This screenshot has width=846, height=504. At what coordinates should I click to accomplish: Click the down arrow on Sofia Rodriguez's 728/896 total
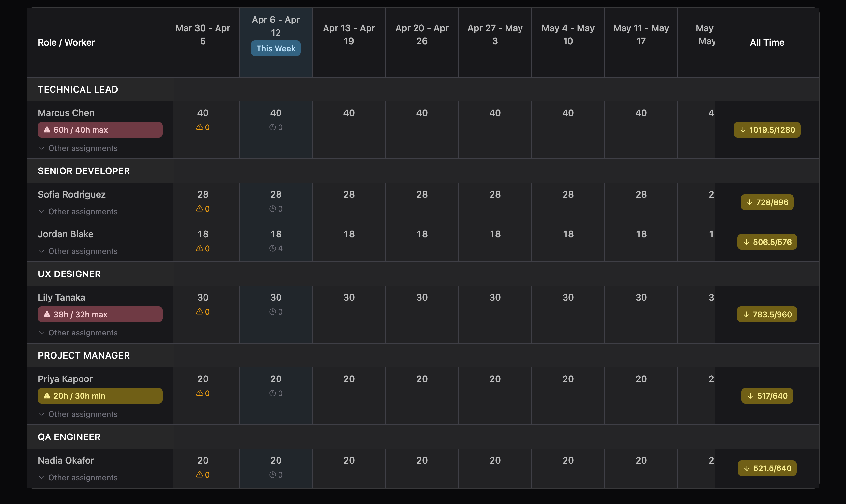749,202
